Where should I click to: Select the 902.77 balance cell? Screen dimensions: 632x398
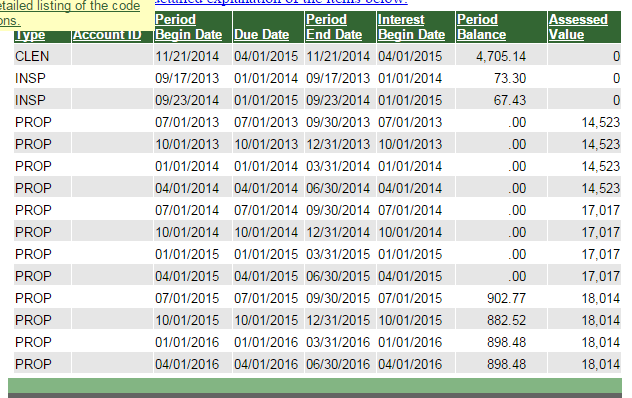point(501,298)
